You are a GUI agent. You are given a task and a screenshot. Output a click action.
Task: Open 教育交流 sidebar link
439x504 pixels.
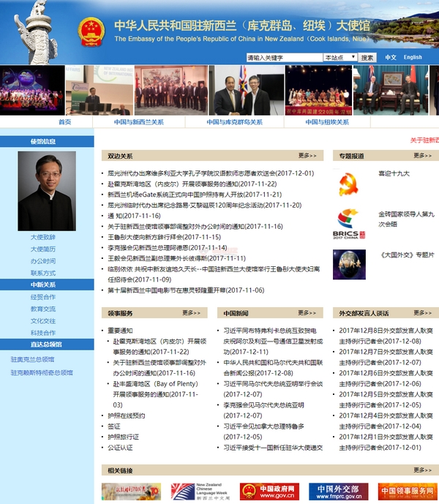tap(43, 309)
